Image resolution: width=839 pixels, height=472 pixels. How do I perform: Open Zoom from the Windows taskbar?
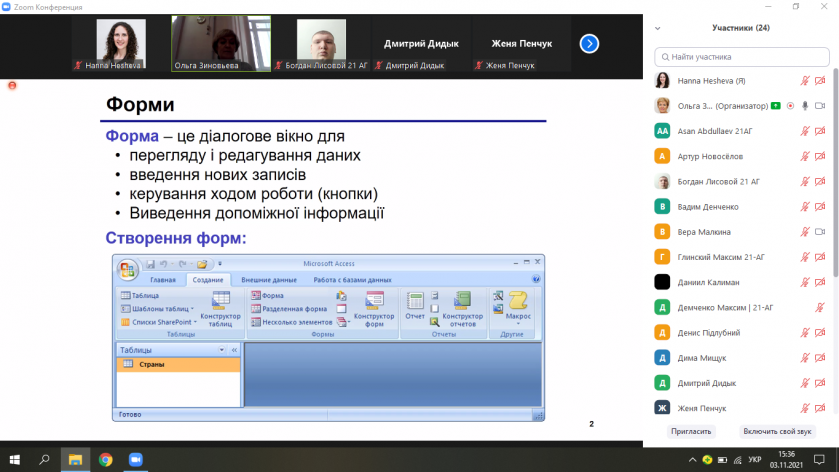pyautogui.click(x=135, y=459)
